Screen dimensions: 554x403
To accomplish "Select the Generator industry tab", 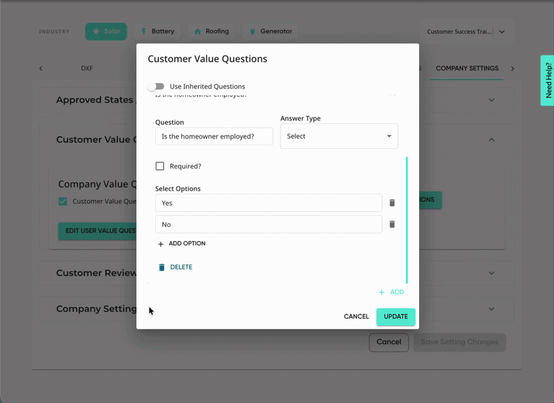I will [x=271, y=31].
